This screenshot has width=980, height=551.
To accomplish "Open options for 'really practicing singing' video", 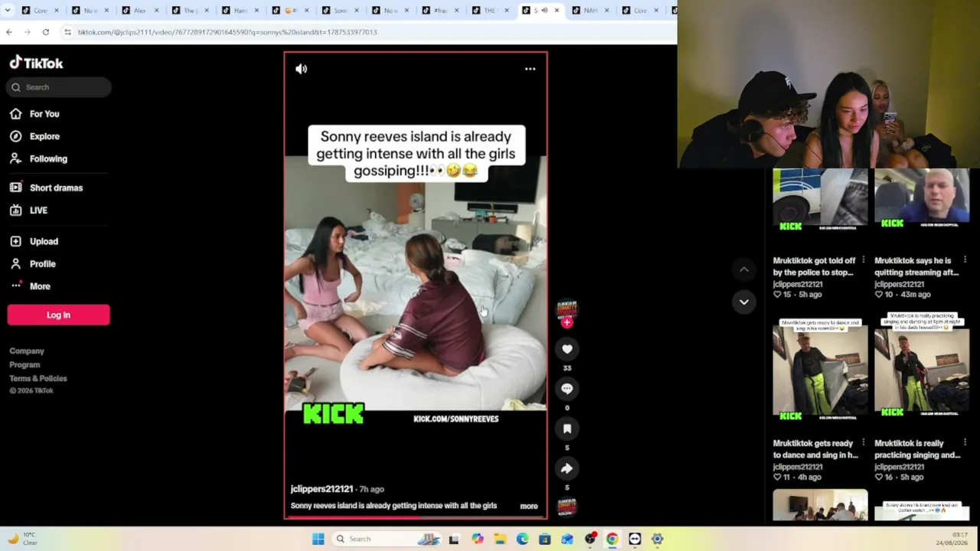I will (x=965, y=442).
